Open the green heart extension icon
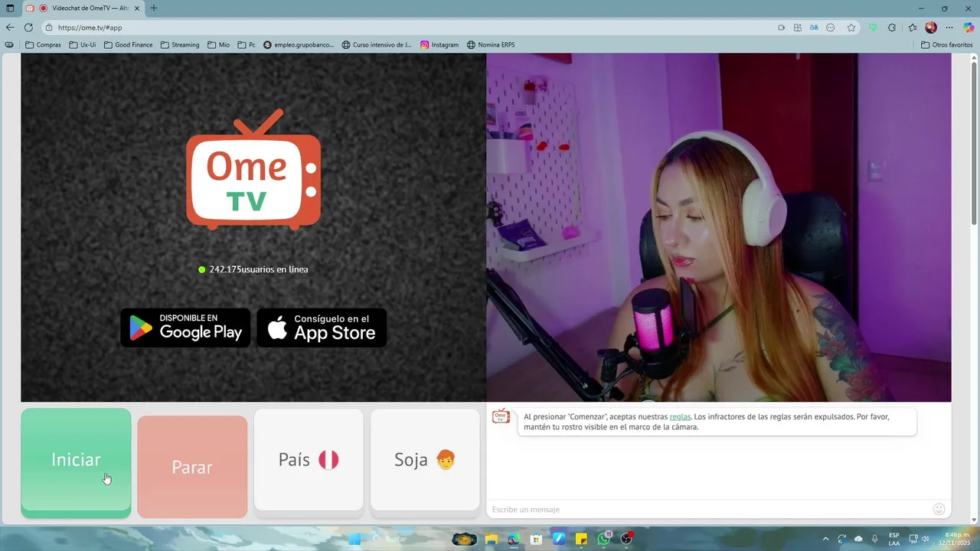 click(x=873, y=28)
